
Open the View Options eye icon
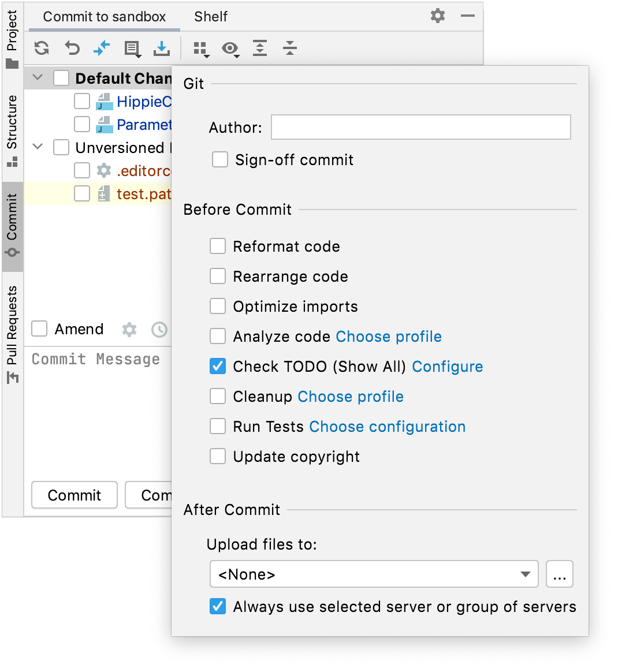[230, 49]
